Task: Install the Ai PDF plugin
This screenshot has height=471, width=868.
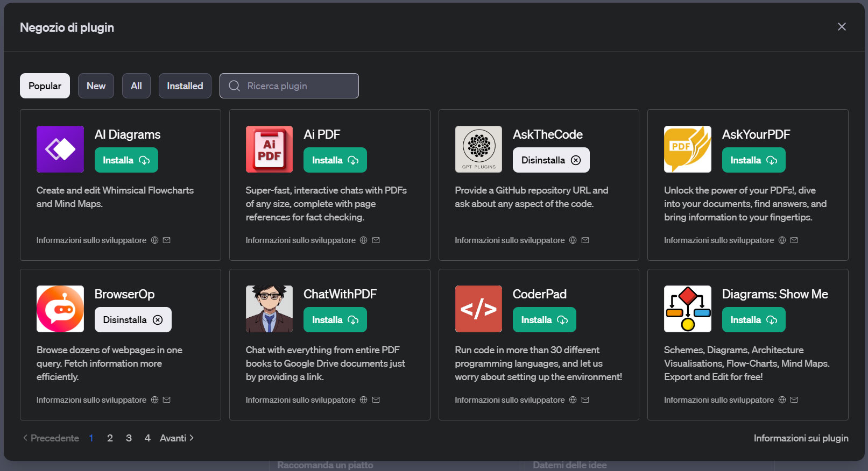Action: coord(335,160)
